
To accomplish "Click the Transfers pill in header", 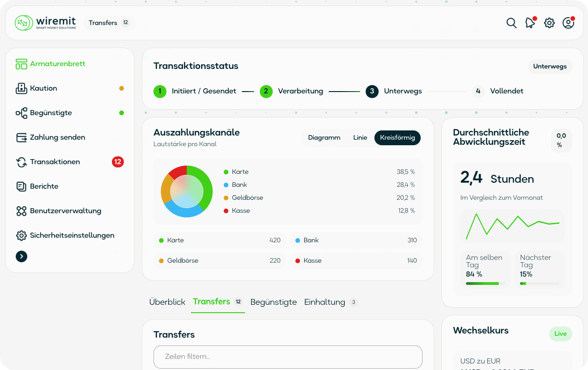I will click(x=109, y=23).
